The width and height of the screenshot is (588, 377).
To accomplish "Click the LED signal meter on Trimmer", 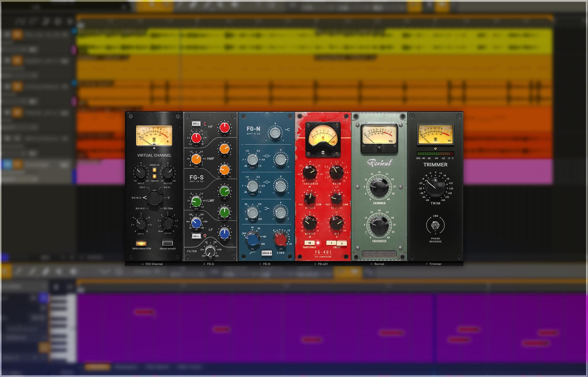I will (x=435, y=154).
